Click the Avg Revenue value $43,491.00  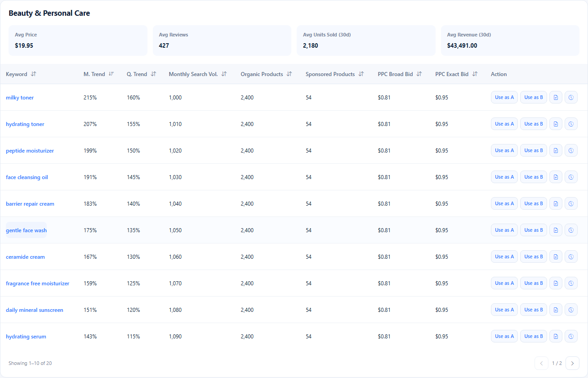click(462, 45)
